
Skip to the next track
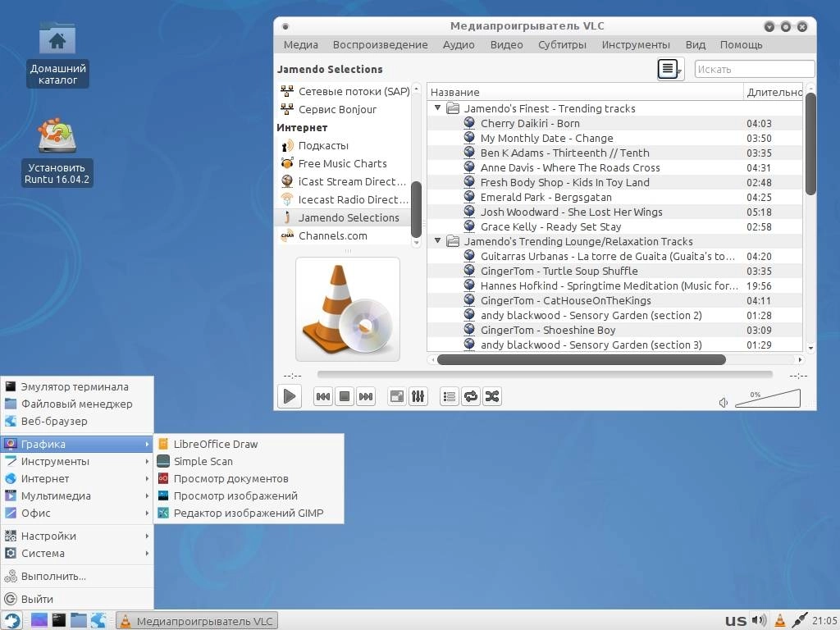(366, 396)
